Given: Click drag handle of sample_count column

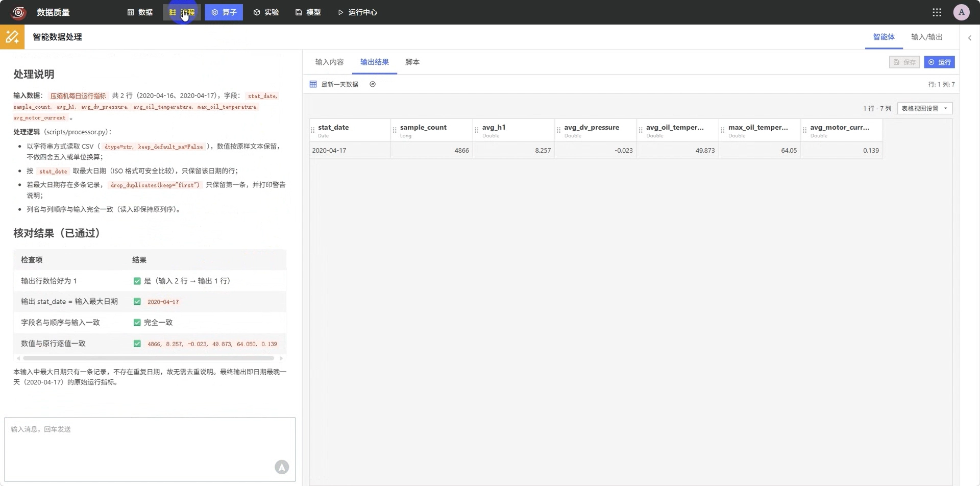Looking at the screenshot, I should click(395, 131).
